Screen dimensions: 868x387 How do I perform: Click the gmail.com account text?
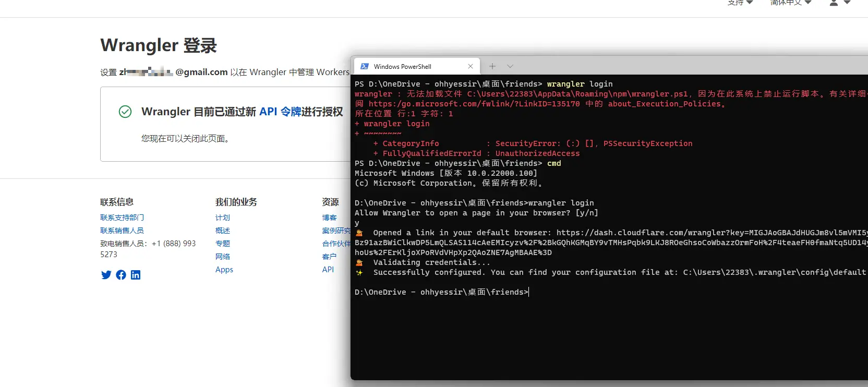(174, 72)
